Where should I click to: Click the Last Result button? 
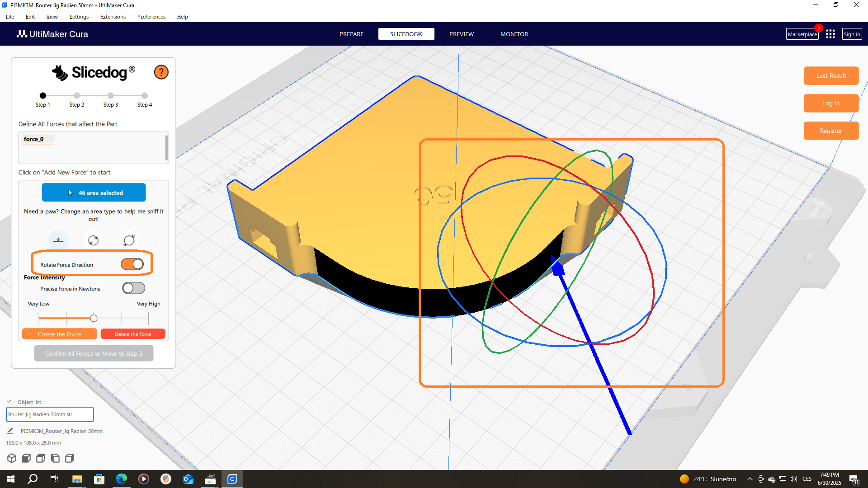tap(831, 76)
